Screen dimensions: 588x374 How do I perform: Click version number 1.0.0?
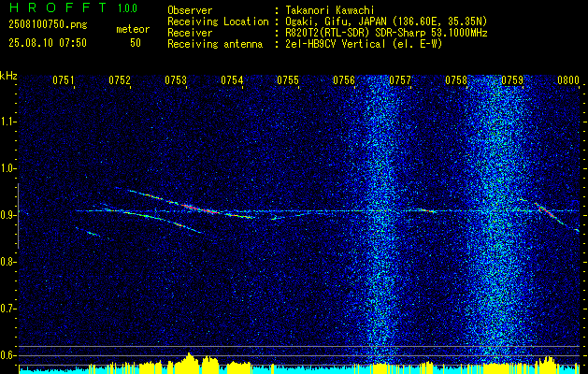(127, 8)
